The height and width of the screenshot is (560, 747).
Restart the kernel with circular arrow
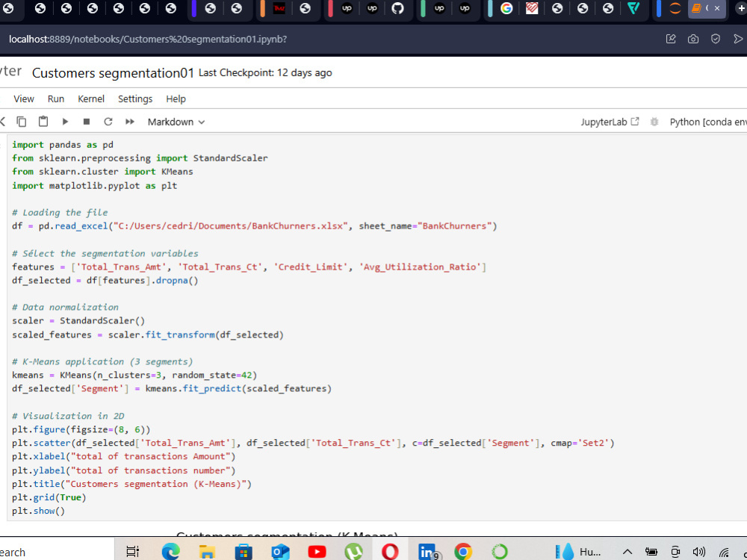click(108, 122)
